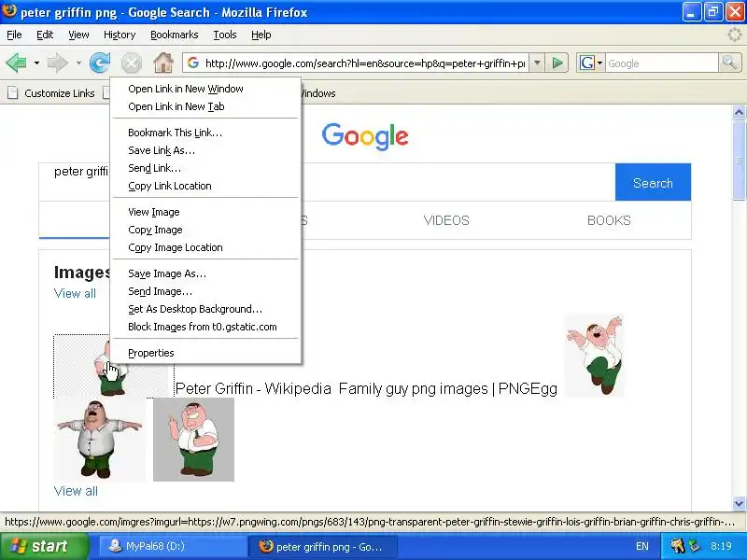Click the Firefox taskbar window button
Viewport: 747px width, 560px height.
coord(322,546)
